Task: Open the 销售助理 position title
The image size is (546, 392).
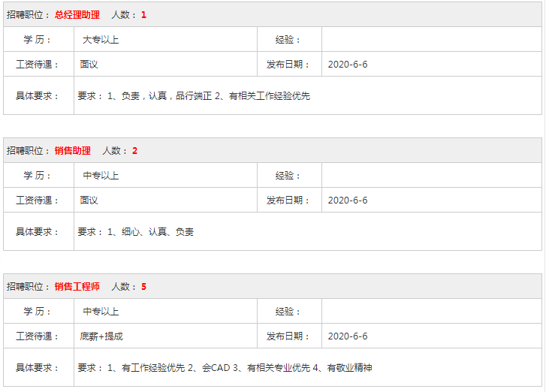Action: pos(73,151)
